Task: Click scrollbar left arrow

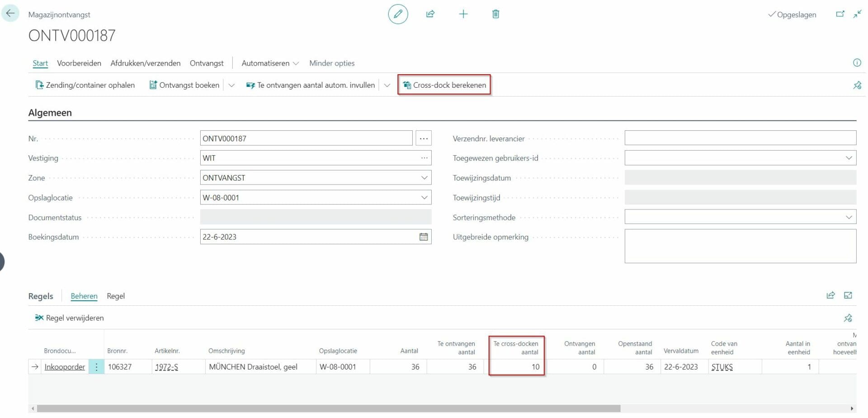Action: (x=33, y=408)
